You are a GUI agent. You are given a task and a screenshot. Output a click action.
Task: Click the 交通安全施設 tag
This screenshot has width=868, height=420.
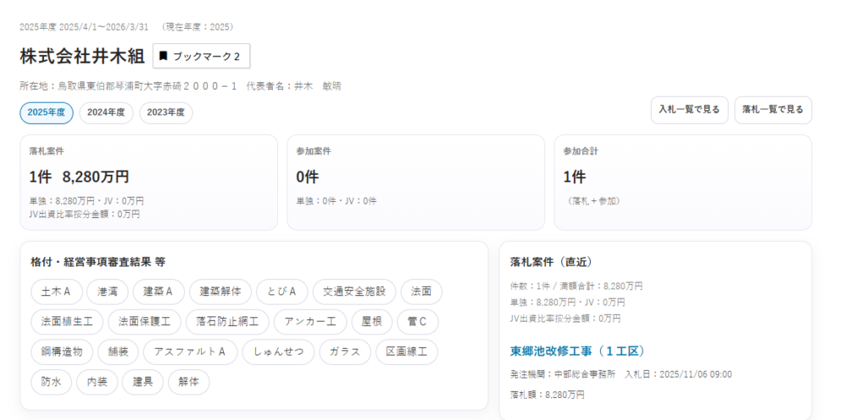pos(353,292)
